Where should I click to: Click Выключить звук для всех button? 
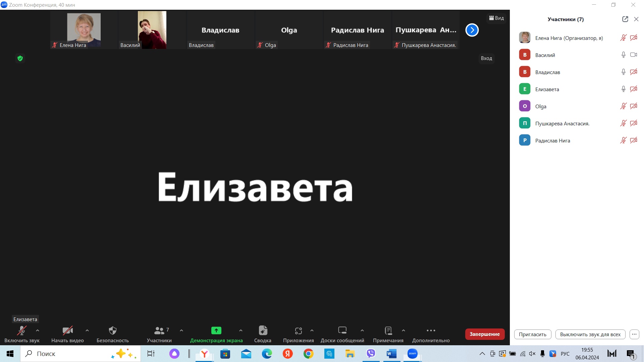point(590,334)
